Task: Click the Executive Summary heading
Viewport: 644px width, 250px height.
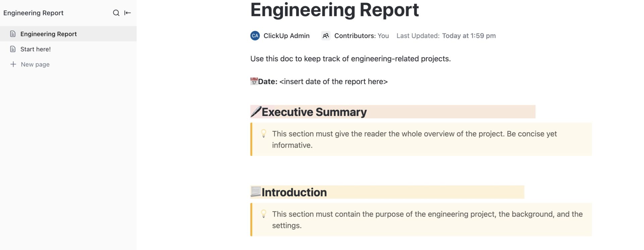Action: pos(314,112)
